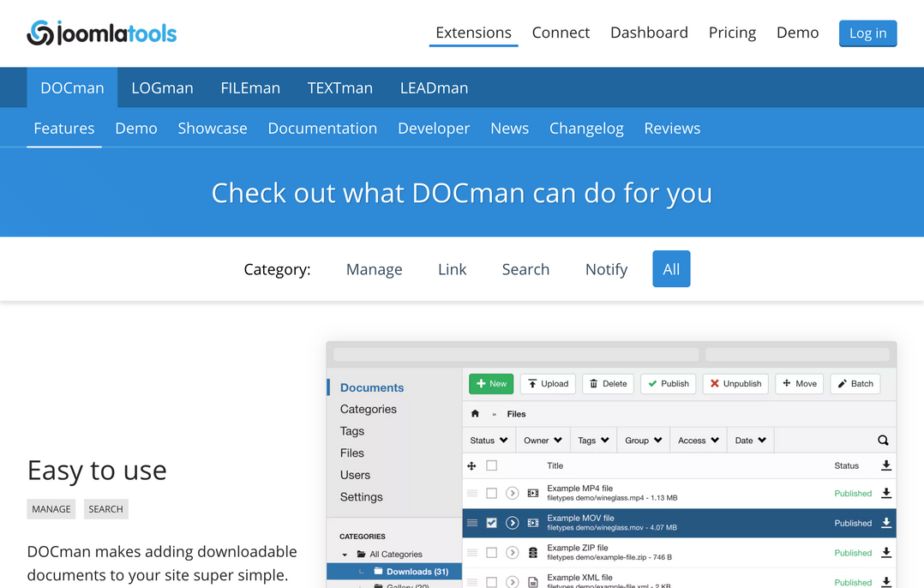Click the archive icon for Example ZIP file
924x588 pixels.
pos(533,553)
